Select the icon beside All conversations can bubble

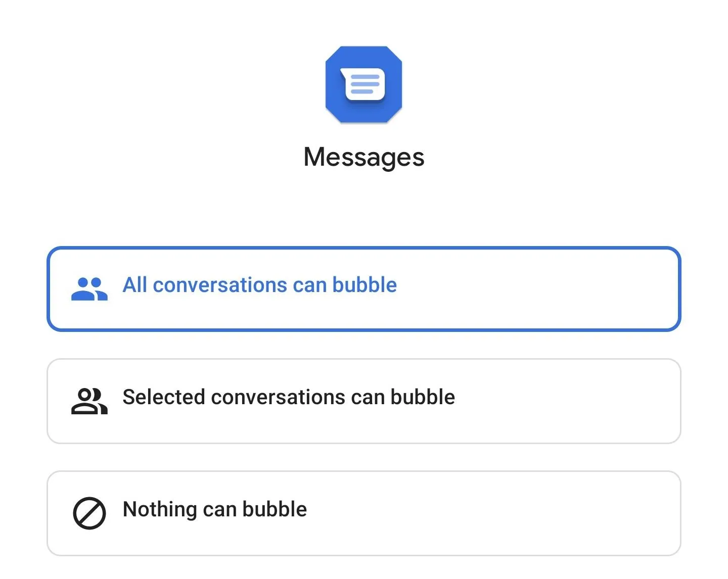point(89,289)
